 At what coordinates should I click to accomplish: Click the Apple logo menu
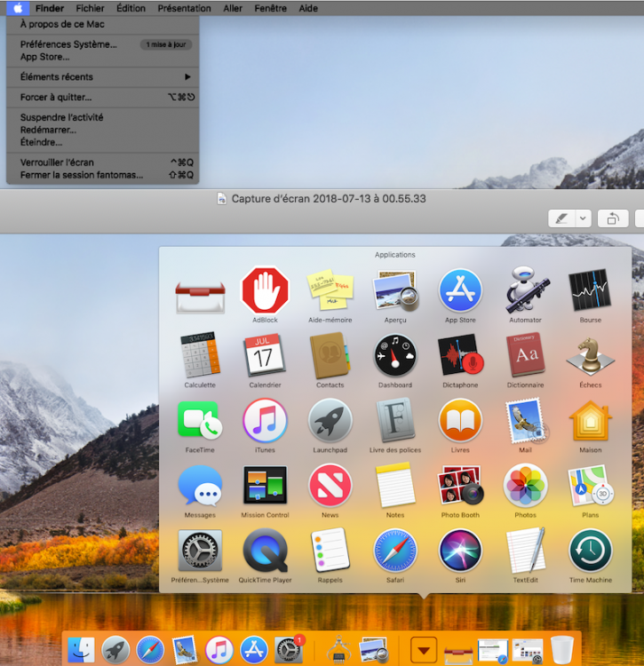point(18,8)
